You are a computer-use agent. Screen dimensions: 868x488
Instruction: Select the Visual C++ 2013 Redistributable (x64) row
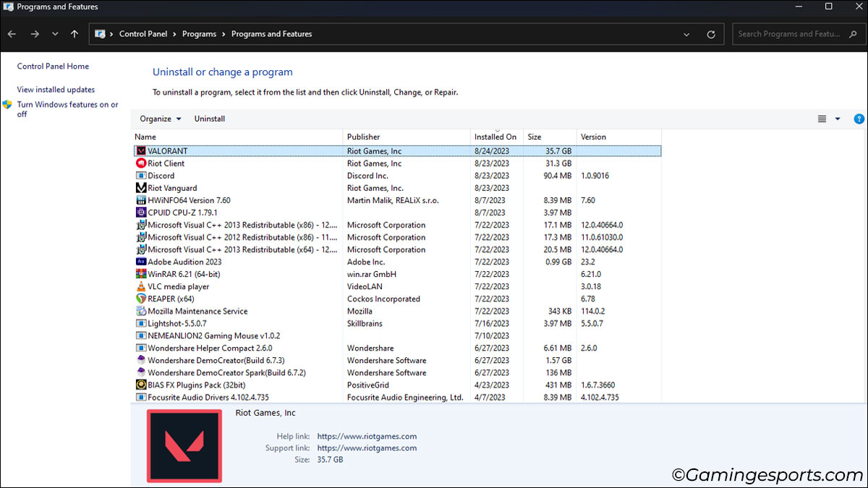pyautogui.click(x=396, y=249)
